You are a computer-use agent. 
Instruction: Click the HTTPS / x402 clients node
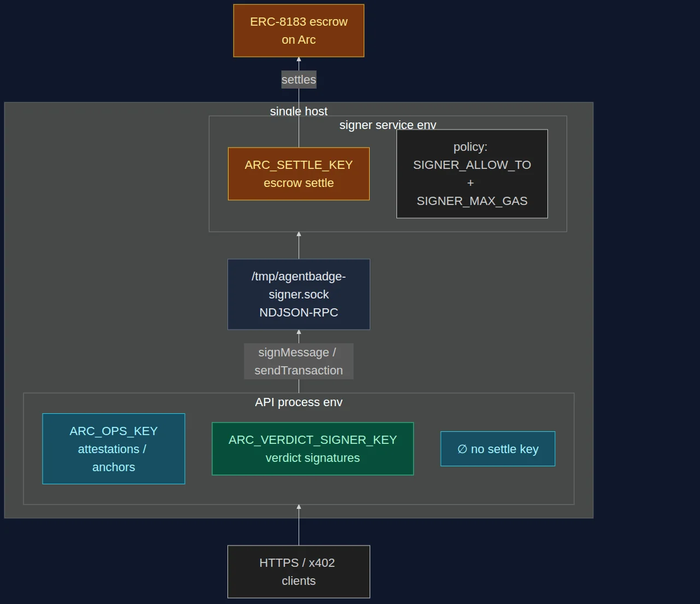click(299, 572)
